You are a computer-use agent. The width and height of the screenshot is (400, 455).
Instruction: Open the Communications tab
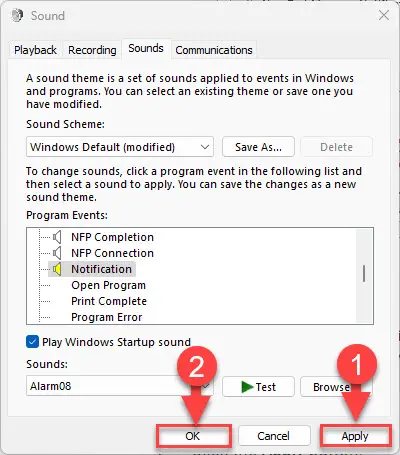coord(214,50)
